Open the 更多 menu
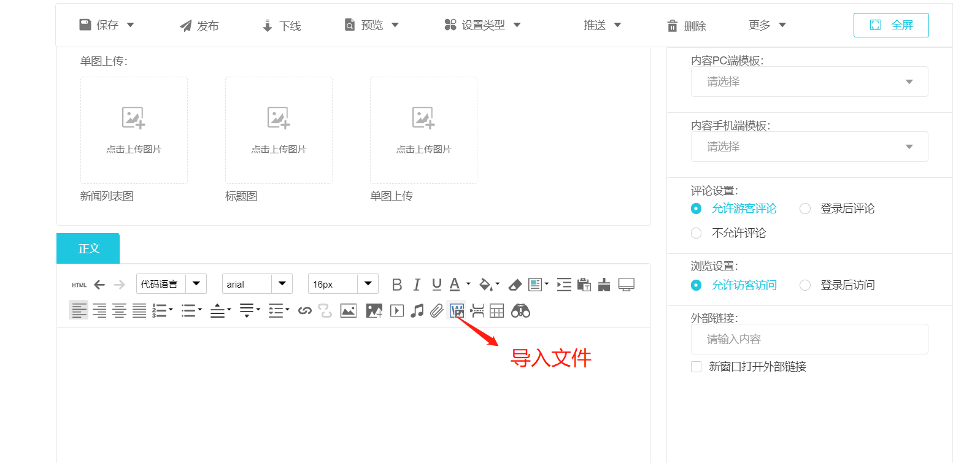 (767, 25)
